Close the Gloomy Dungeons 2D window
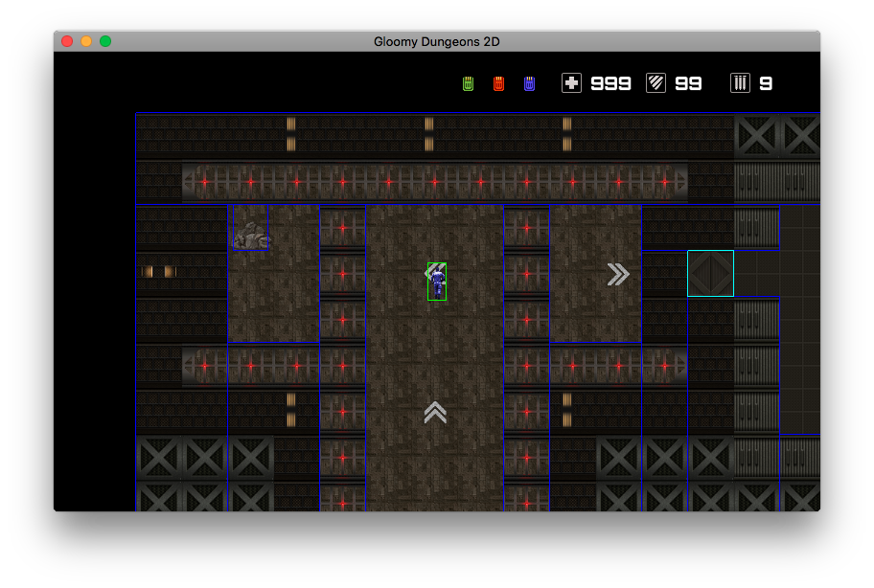 [x=67, y=41]
